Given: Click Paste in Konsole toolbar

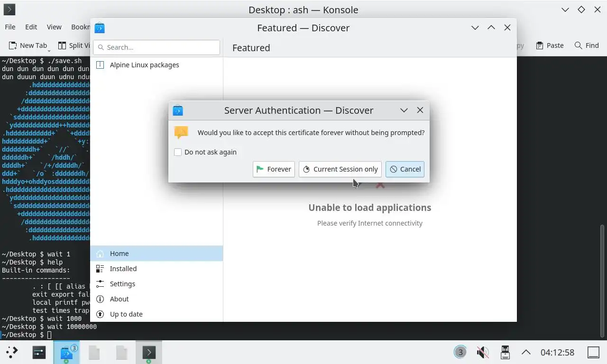Looking at the screenshot, I should click(550, 45).
